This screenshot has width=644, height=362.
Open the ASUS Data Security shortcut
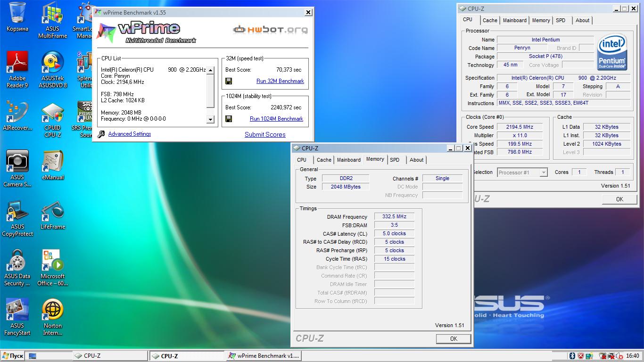click(17, 268)
